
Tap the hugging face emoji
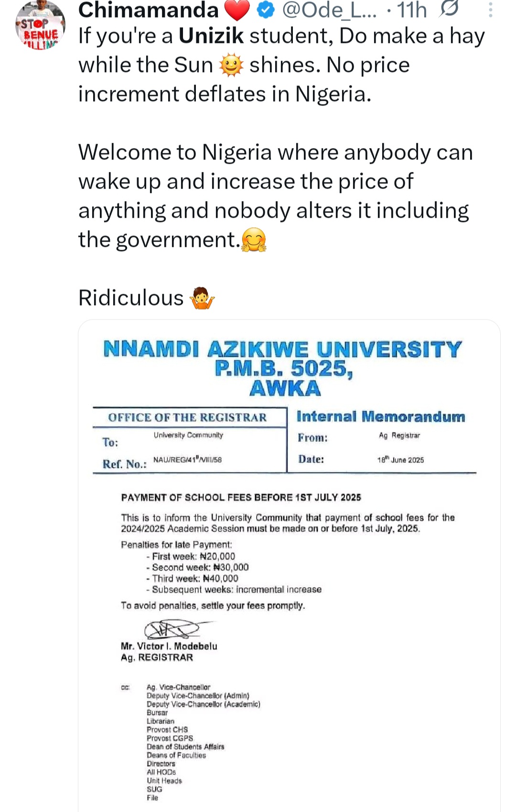[254, 240]
